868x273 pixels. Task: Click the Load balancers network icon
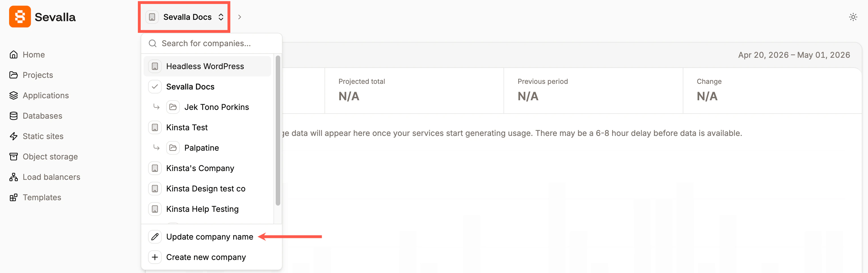coord(14,177)
